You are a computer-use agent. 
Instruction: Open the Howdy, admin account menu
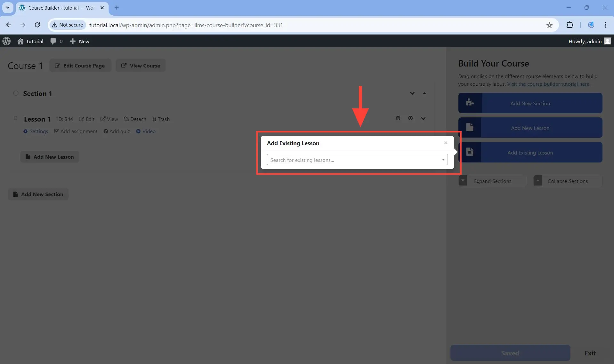[590, 41]
